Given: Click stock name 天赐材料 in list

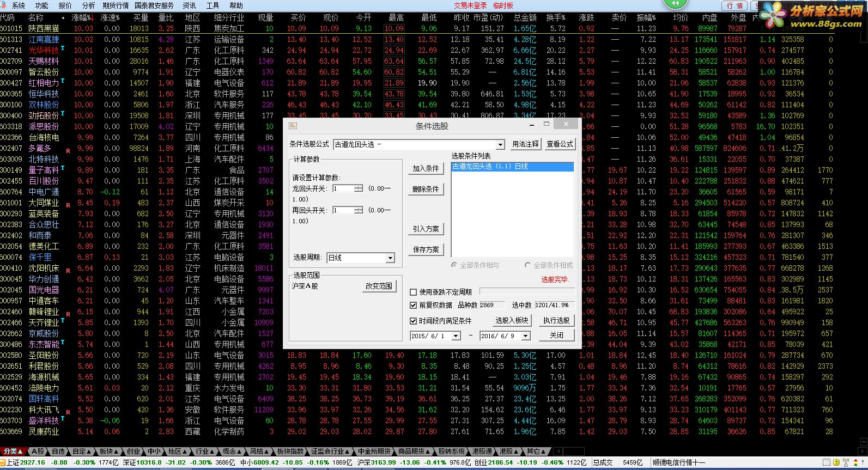Looking at the screenshot, I should tap(44, 61).
